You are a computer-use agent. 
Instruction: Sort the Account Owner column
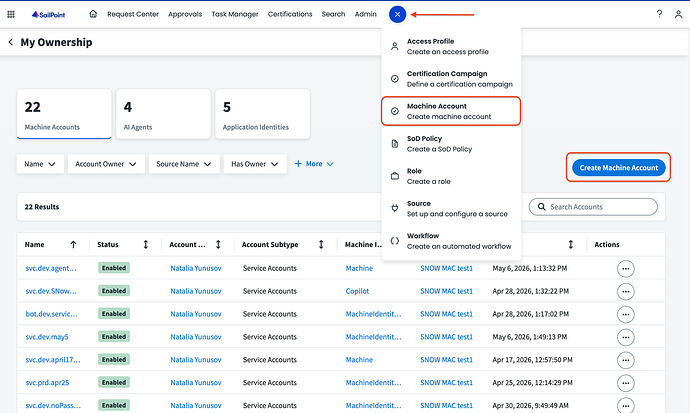pyautogui.click(x=218, y=245)
